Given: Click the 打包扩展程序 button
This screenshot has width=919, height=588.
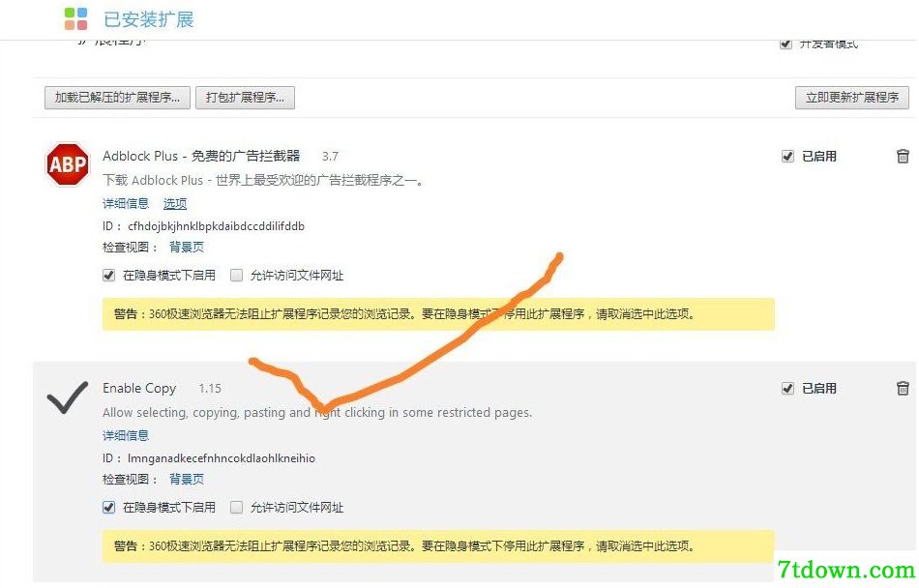Looking at the screenshot, I should pyautogui.click(x=245, y=98).
